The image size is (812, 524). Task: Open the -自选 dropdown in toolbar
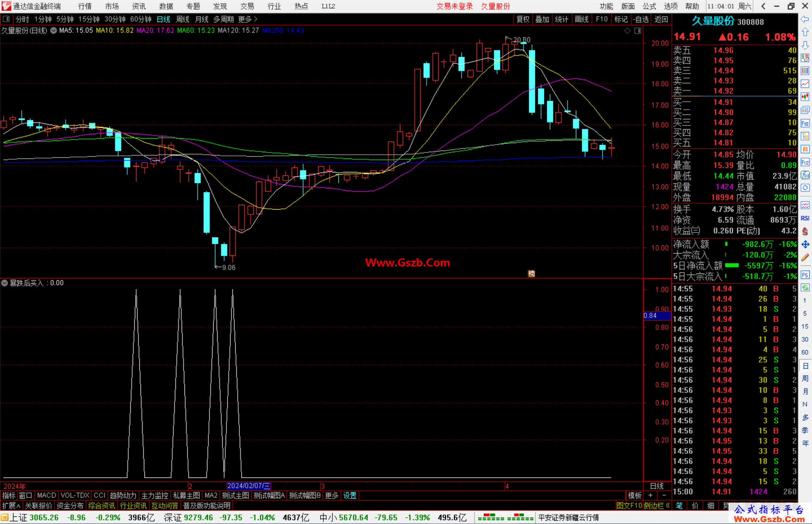[x=641, y=19]
